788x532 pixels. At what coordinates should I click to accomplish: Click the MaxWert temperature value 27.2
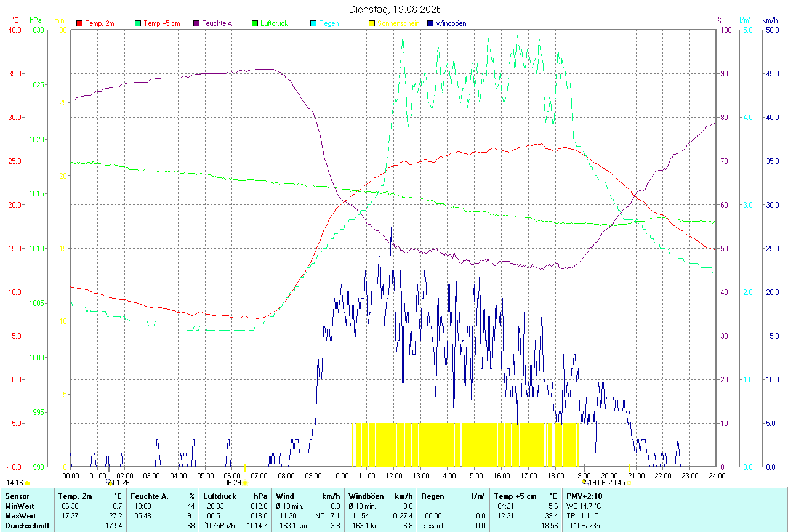click(116, 516)
